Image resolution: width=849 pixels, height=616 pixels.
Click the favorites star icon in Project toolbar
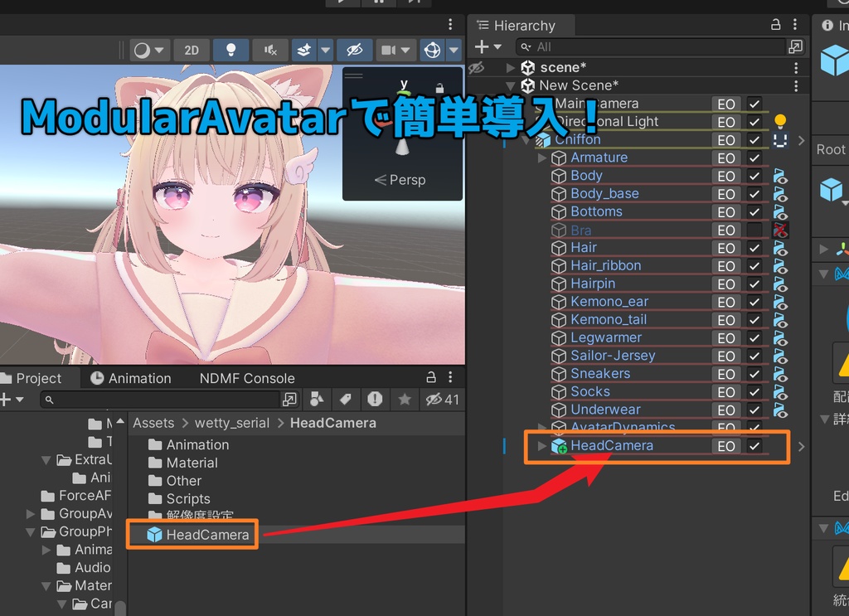(x=404, y=400)
